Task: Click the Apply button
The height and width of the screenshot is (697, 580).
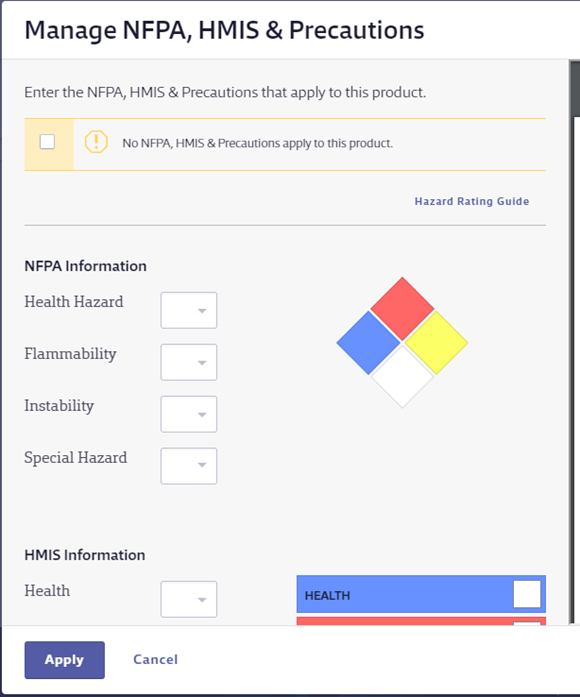Action: point(64,660)
